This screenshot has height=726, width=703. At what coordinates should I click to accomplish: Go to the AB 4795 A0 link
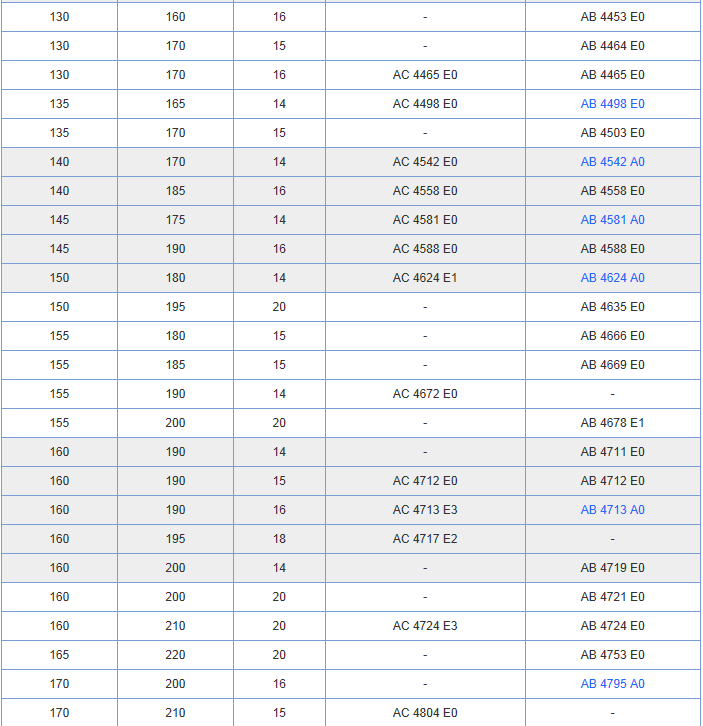click(x=612, y=684)
